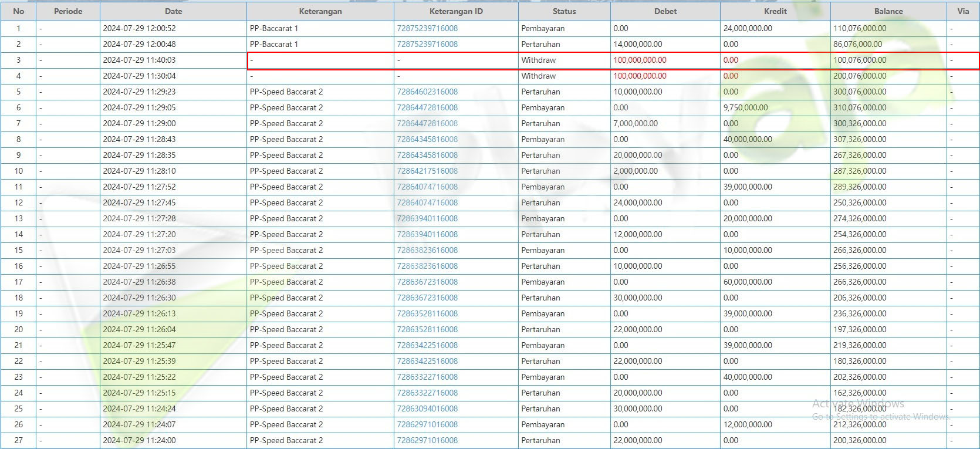The width and height of the screenshot is (980, 449).
Task: Click the Balance column header
Action: 888,11
